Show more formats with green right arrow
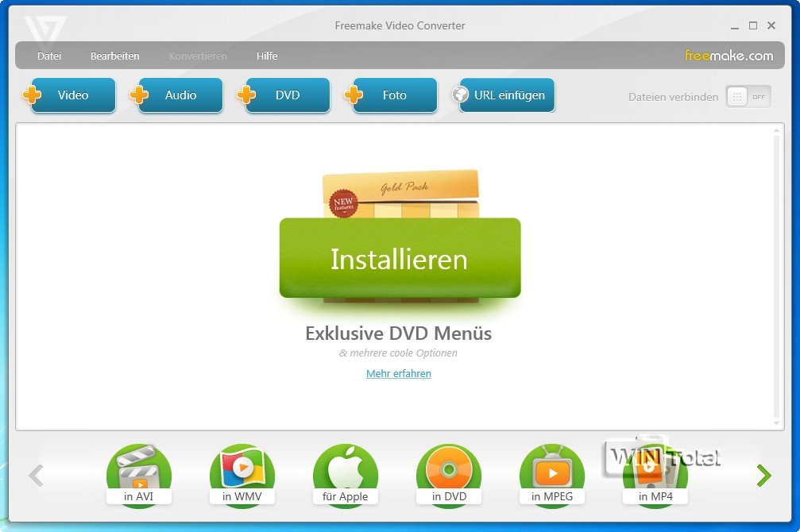The width and height of the screenshot is (800, 532). click(763, 476)
